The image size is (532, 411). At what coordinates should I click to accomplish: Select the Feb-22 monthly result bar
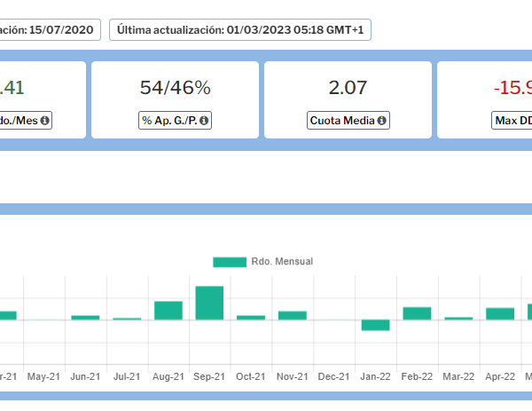pyautogui.click(x=417, y=313)
